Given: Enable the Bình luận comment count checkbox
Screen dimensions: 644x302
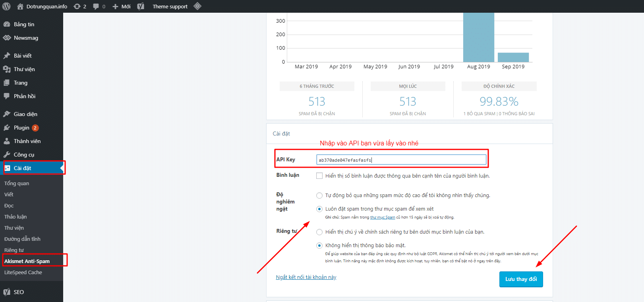Looking at the screenshot, I should click(319, 176).
